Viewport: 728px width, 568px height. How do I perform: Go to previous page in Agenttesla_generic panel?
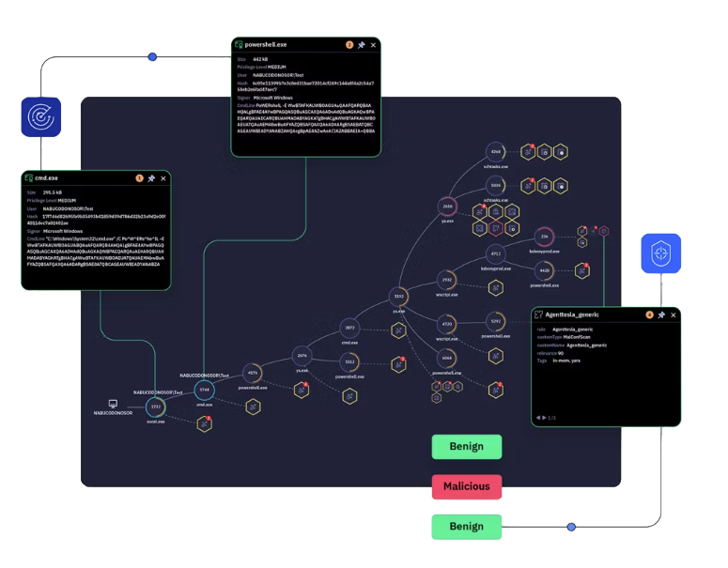539,418
